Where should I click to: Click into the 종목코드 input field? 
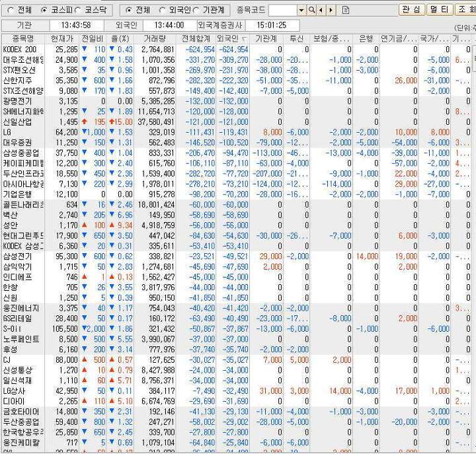coord(283,11)
